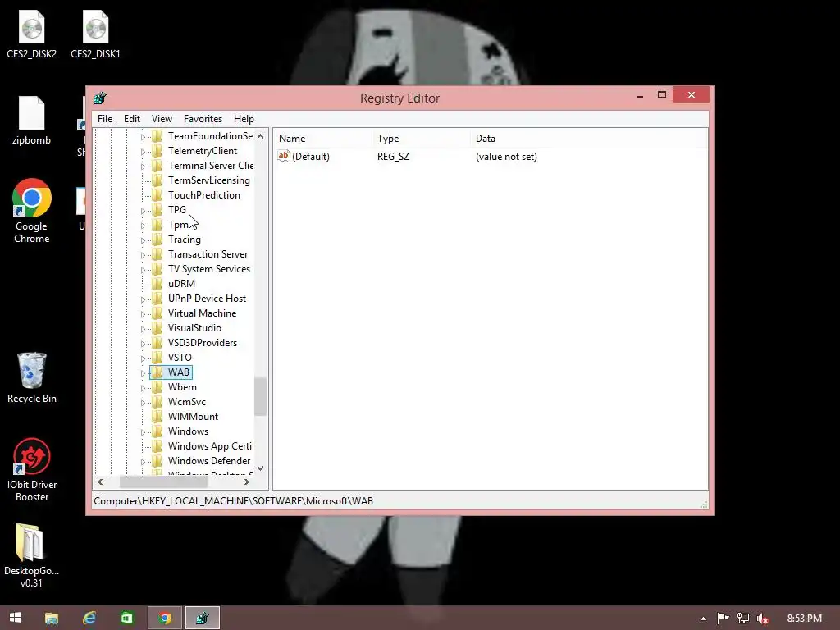The image size is (840, 630).
Task: Select the VSD3DProviders folder icon
Action: click(157, 343)
